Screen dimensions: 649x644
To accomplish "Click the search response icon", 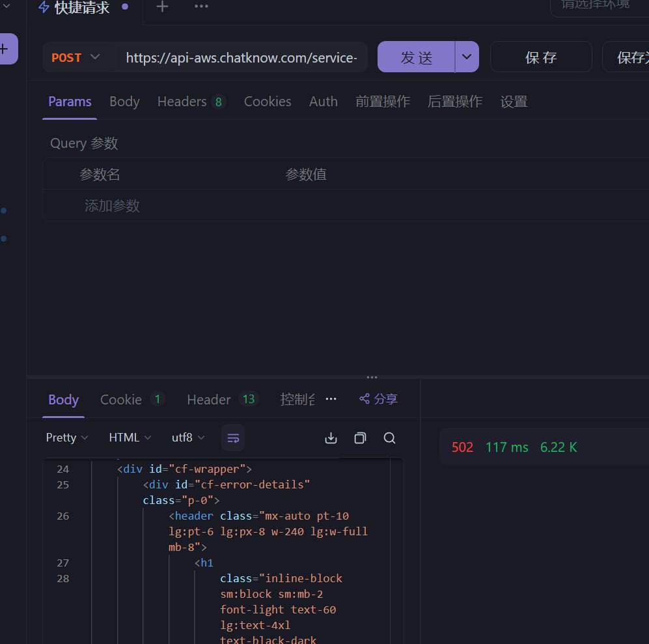I will click(x=389, y=438).
